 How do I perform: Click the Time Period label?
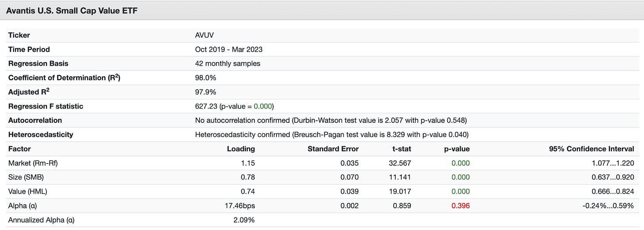click(x=29, y=49)
